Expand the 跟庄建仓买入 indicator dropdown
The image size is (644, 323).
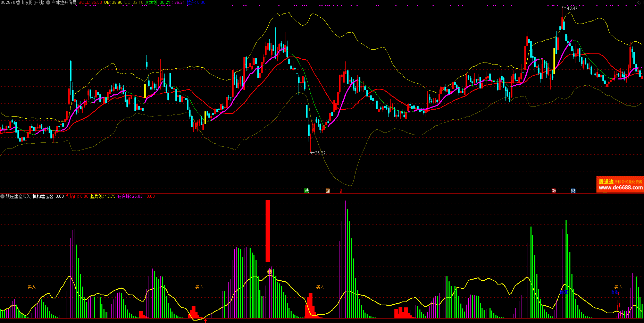pyautogui.click(x=2, y=196)
